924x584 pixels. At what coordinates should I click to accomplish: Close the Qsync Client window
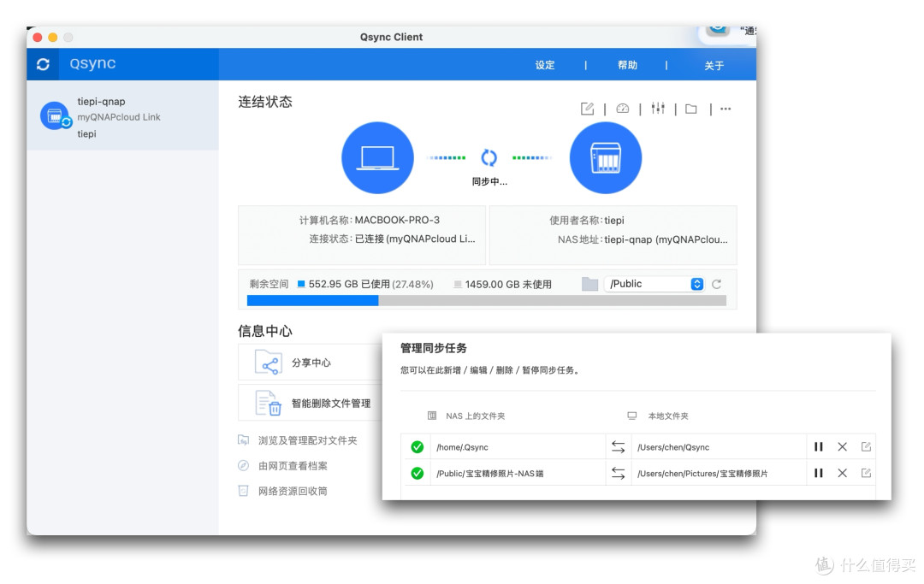(x=37, y=37)
